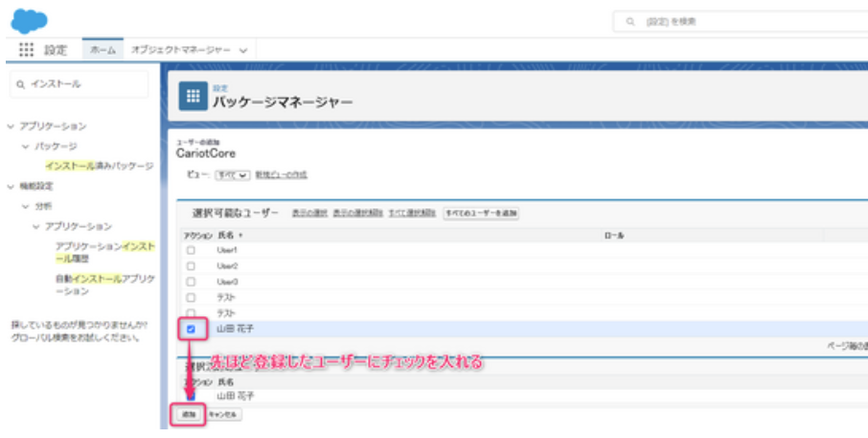Collapse the 機能設定 sidebar section
The height and width of the screenshot is (438, 868).
point(11,187)
